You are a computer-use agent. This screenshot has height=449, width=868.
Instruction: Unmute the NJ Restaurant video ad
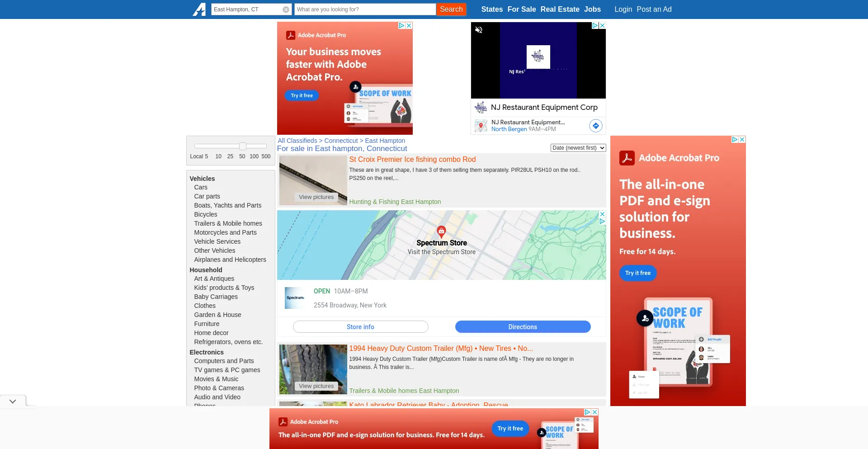pyautogui.click(x=479, y=30)
